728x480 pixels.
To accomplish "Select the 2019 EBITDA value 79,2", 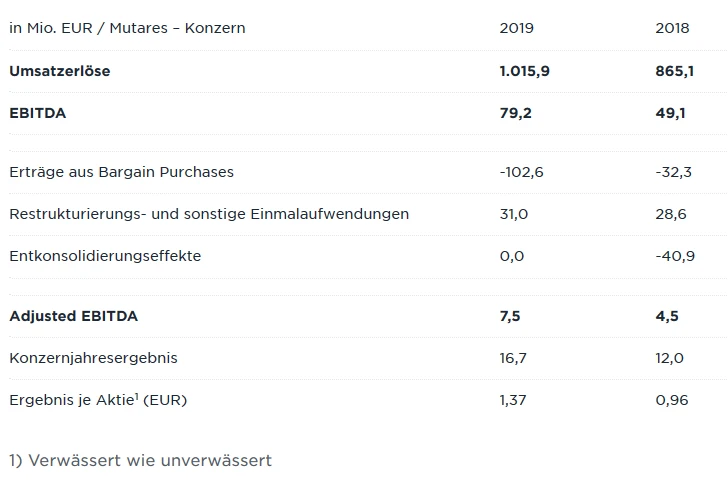I will (x=516, y=113).
